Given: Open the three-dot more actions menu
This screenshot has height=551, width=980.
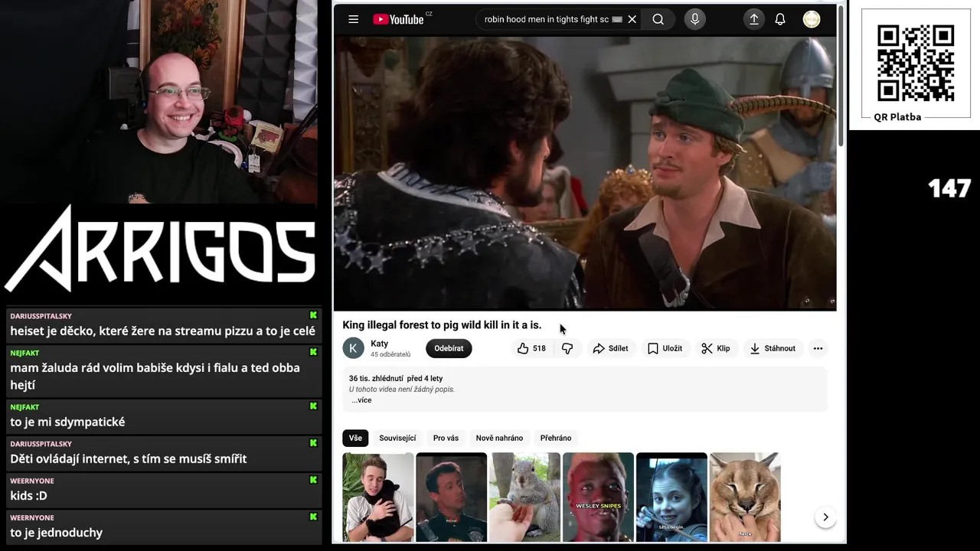Looking at the screenshot, I should [818, 348].
